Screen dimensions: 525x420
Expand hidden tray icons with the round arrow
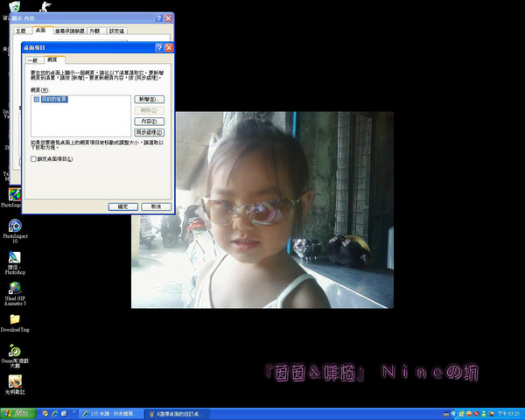[x=453, y=414]
